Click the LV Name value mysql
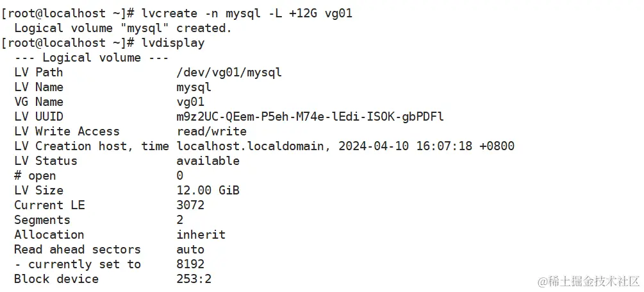 point(194,87)
